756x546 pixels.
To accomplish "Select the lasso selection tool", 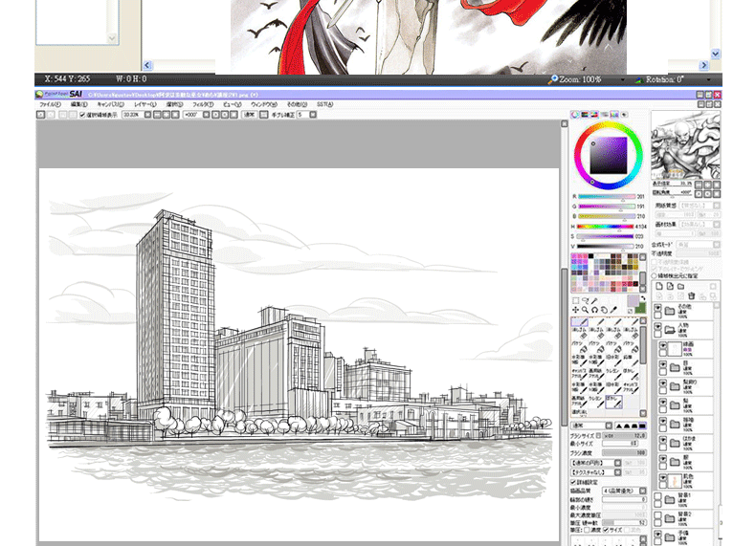I will point(585,300).
